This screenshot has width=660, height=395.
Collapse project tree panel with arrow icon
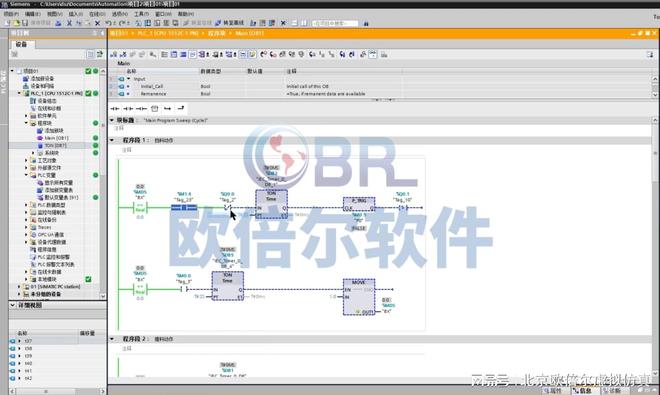(102, 33)
